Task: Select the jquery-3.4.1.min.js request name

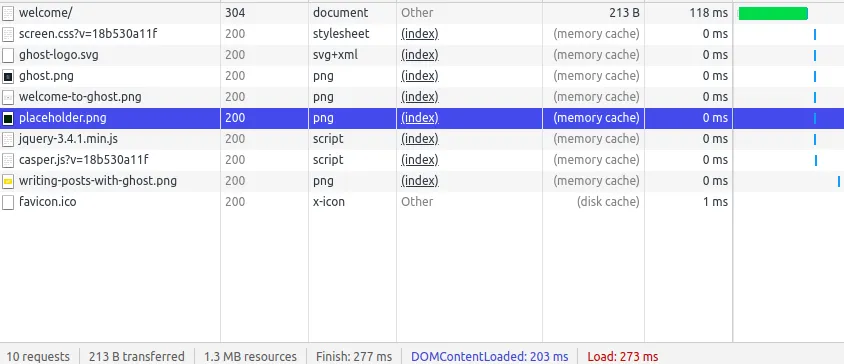Action: point(68,139)
